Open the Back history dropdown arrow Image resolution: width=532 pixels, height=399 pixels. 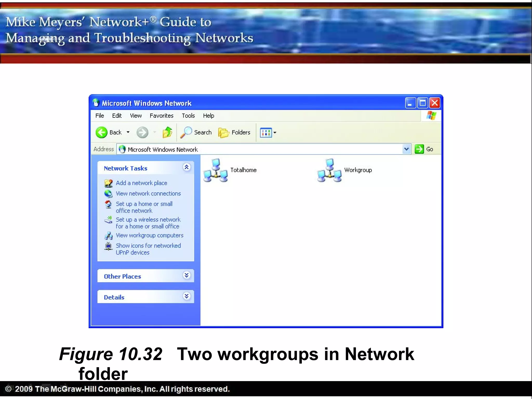(128, 132)
